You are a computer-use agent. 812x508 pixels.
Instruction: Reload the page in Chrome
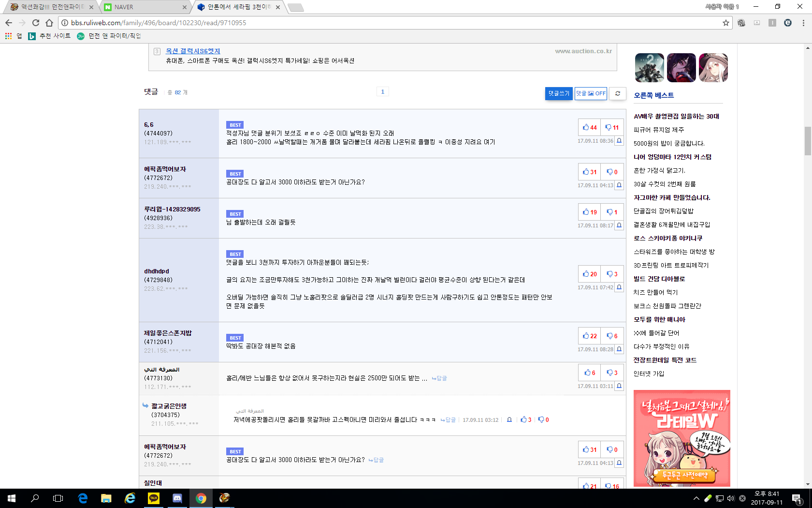point(36,23)
